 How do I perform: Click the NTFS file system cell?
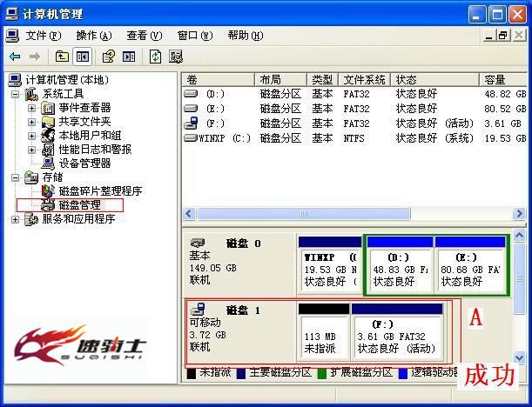(x=354, y=138)
